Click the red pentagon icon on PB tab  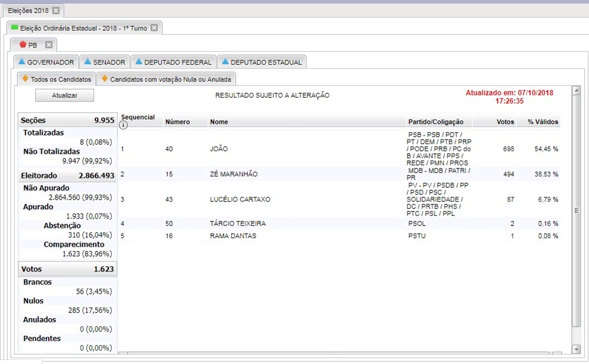click(x=22, y=45)
